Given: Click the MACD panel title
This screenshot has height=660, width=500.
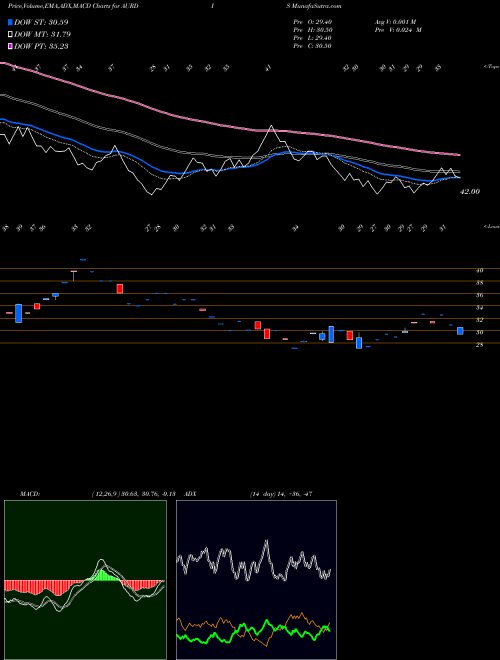Looking at the screenshot, I should coord(29,494).
